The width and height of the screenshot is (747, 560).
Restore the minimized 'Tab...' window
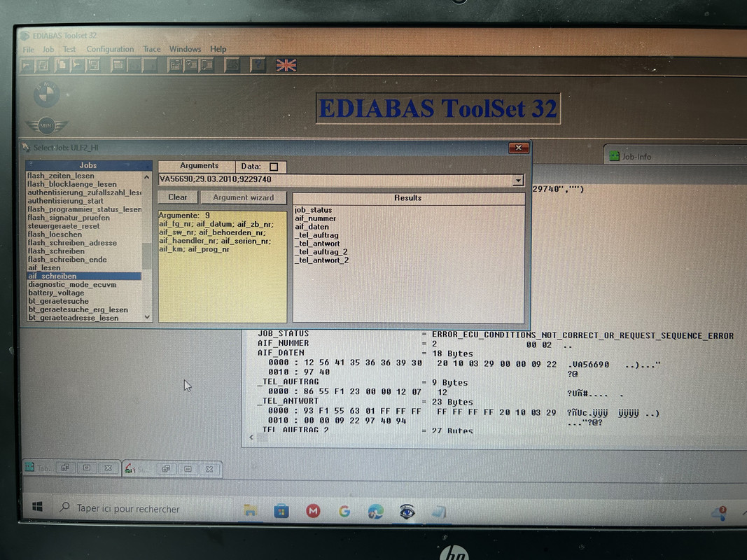65,468
